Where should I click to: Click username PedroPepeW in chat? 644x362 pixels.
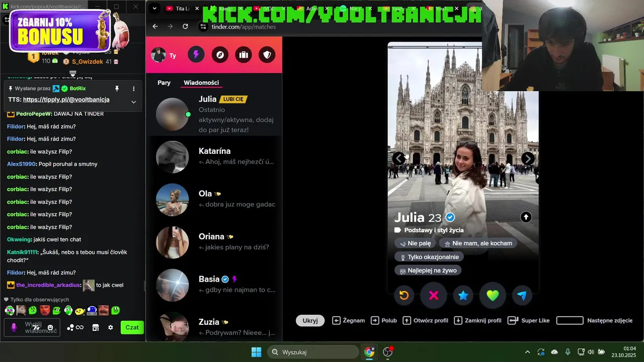[x=34, y=114]
